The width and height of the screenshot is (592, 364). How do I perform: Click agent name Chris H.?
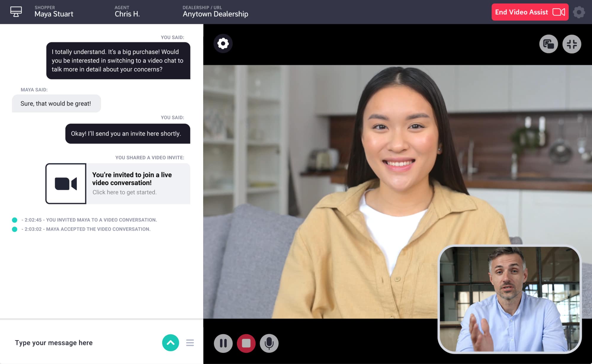127,14
